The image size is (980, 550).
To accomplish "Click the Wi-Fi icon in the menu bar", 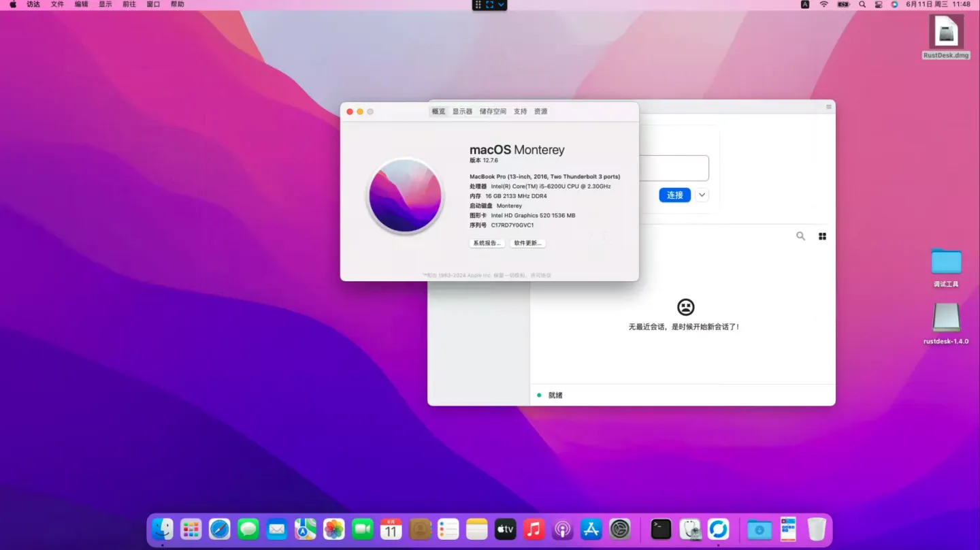I will 824,4.
